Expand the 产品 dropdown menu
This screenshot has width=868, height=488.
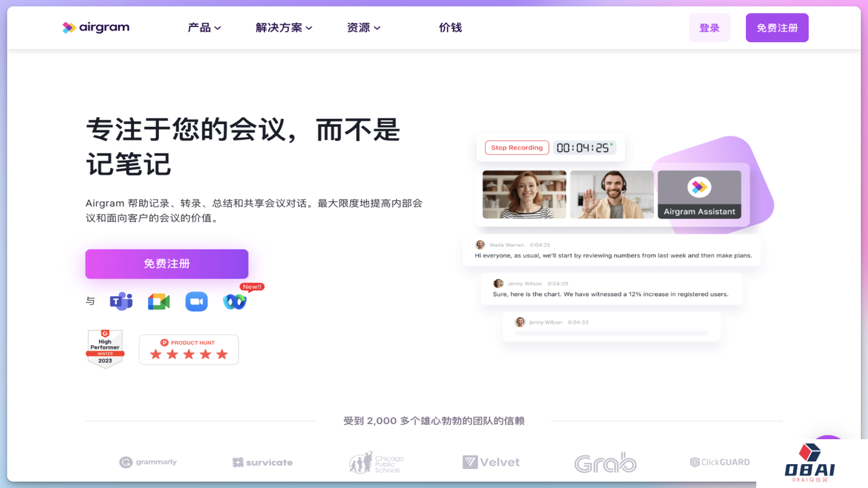click(204, 28)
